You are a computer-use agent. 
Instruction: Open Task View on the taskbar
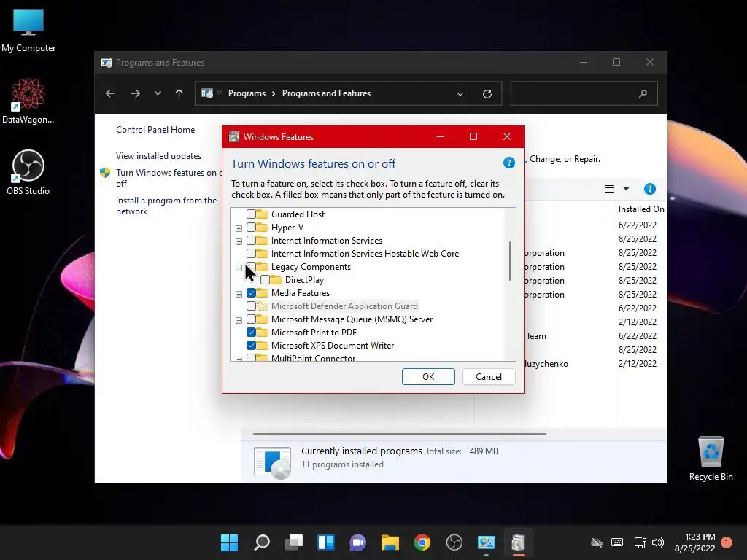294,542
